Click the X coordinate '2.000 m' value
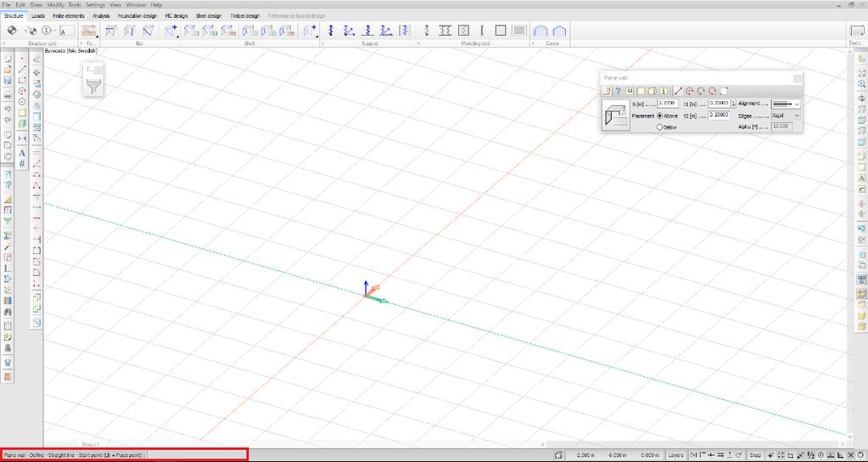The height and width of the screenshot is (462, 868). coord(584,455)
